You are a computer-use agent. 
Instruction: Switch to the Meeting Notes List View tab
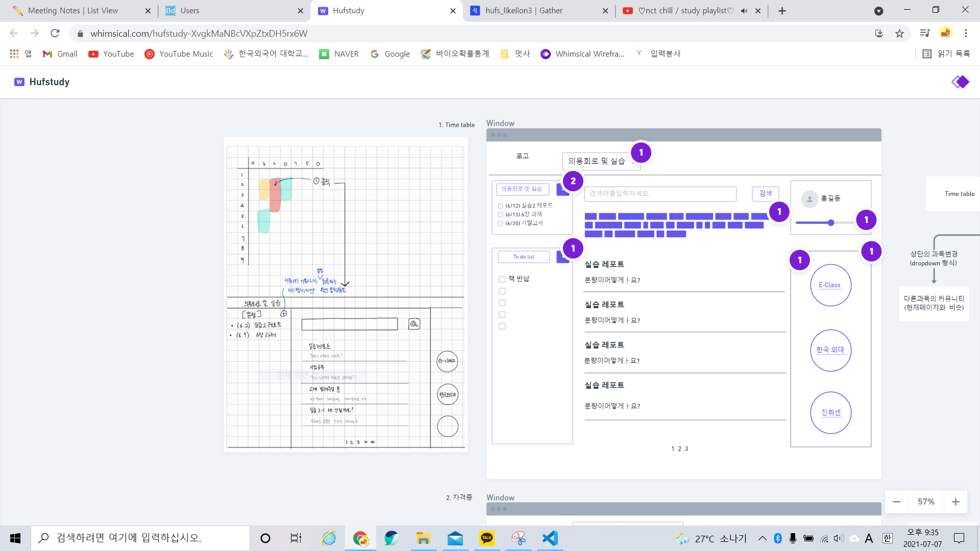(x=73, y=11)
